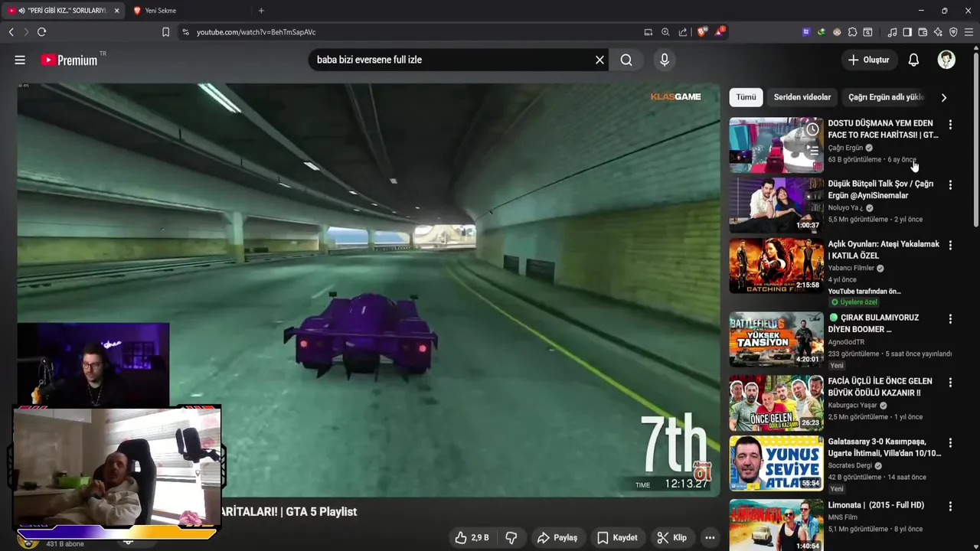Clear the search box text
The width and height of the screenshot is (980, 551).
click(x=599, y=60)
